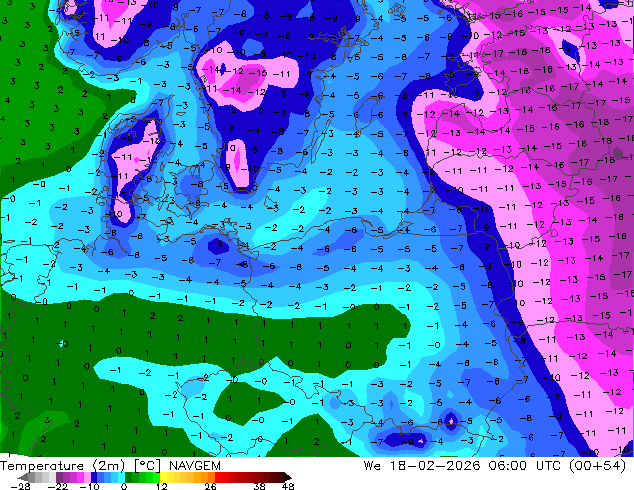Click the 'Temperature (2m)' title text
Image resolution: width=634 pixels, height=490 pixels.
click(62, 466)
